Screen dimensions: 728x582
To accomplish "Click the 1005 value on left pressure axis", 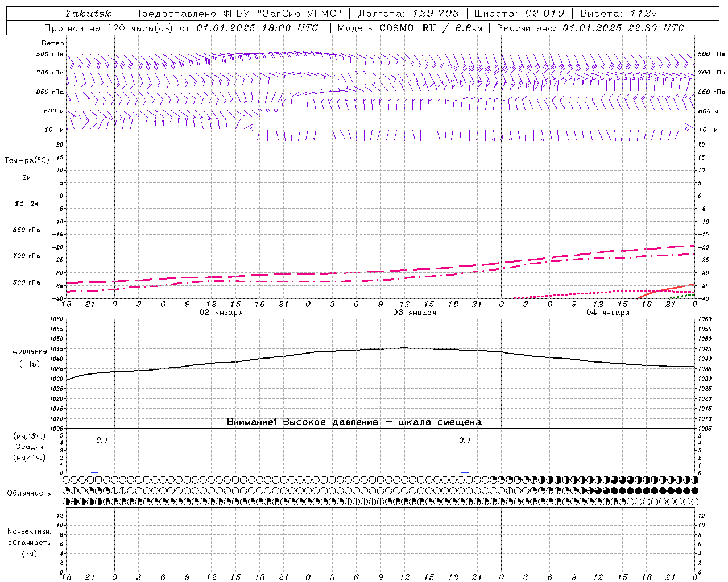I will pos(56,428).
